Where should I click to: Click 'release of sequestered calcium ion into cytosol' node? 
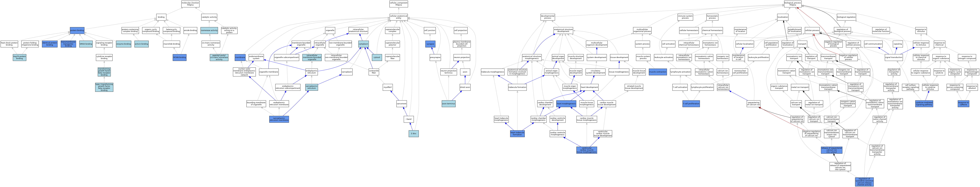831,150
